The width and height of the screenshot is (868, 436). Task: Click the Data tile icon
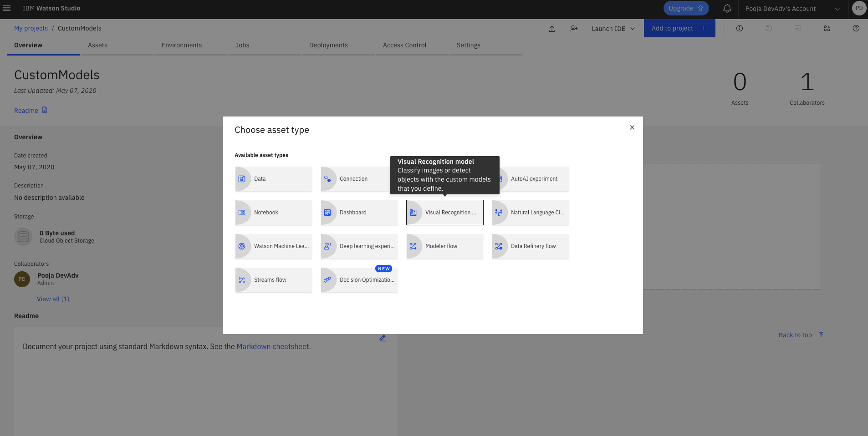[242, 179]
